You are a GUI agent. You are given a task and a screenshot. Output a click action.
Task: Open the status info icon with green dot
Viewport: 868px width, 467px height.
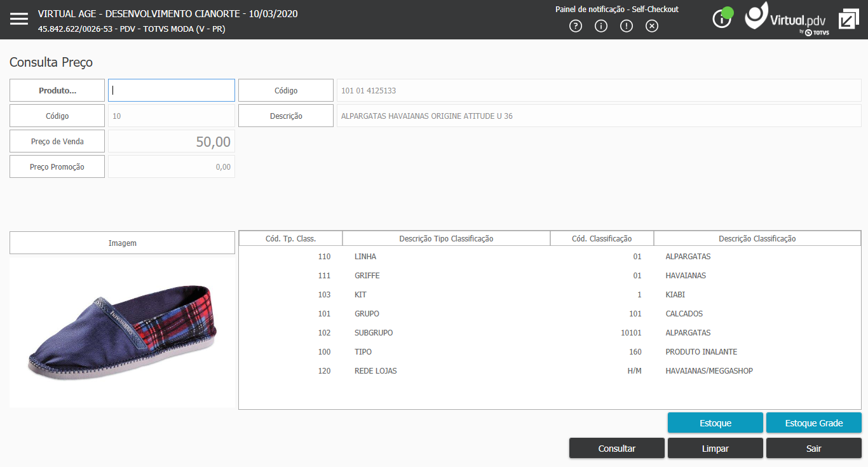coord(722,18)
